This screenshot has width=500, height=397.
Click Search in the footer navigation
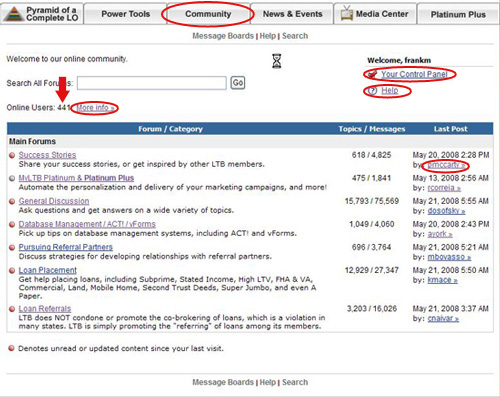(295, 382)
